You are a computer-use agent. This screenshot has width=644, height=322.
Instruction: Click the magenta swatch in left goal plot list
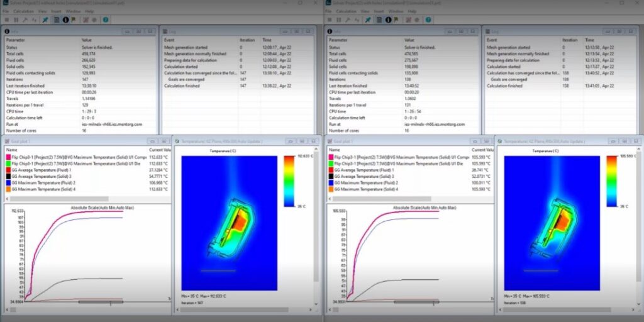pyautogui.click(x=8, y=156)
